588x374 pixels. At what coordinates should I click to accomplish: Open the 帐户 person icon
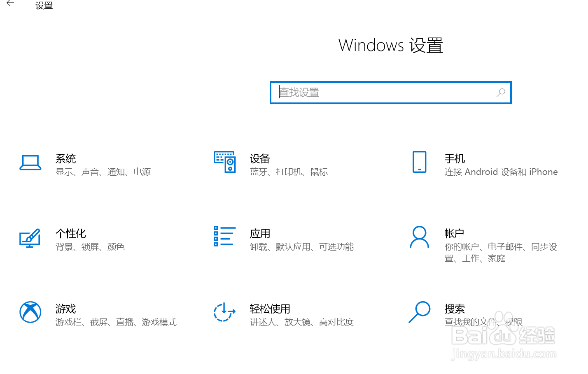point(419,237)
